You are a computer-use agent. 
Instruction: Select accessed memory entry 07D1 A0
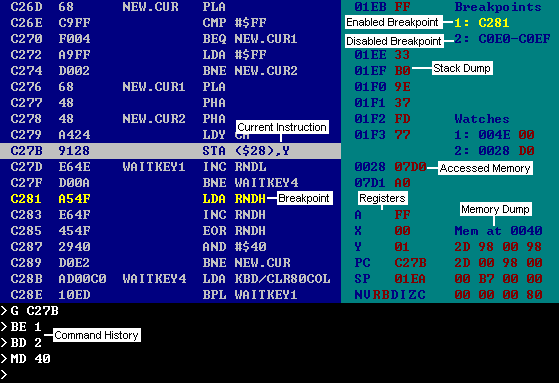click(x=382, y=183)
